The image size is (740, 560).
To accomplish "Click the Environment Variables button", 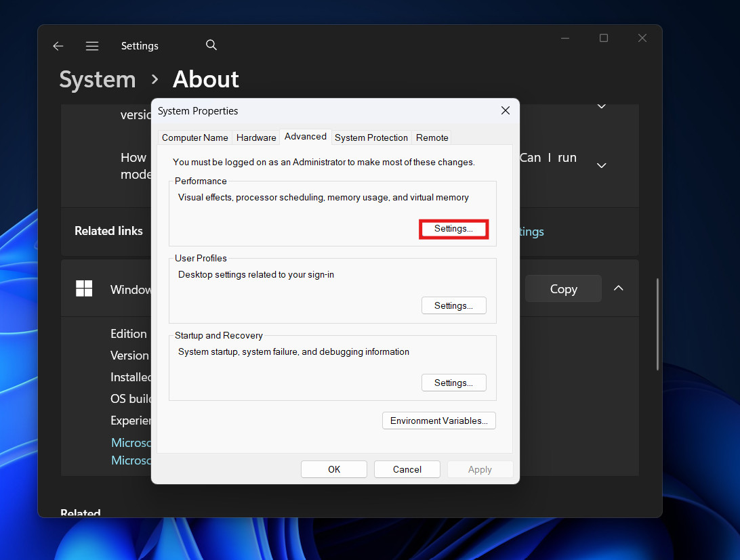I will (x=438, y=421).
